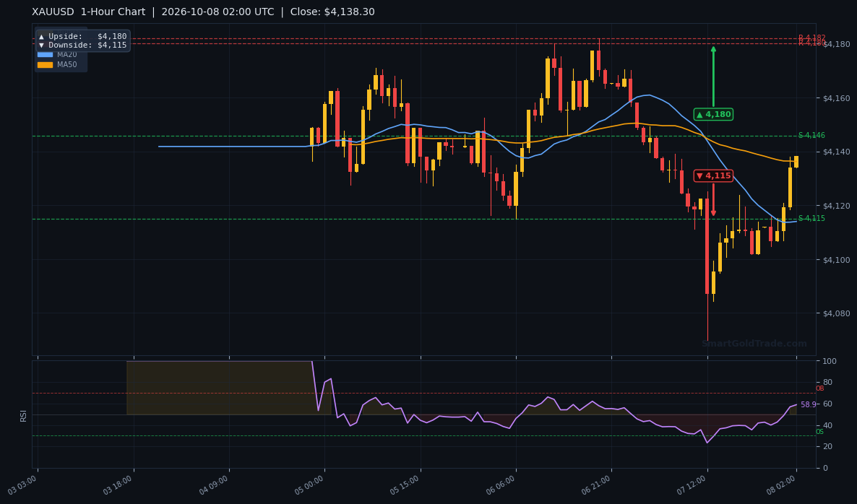Click the XAUUSD 1-Hour Chart title
The height and width of the screenshot is (504, 857).
pyautogui.click(x=89, y=12)
